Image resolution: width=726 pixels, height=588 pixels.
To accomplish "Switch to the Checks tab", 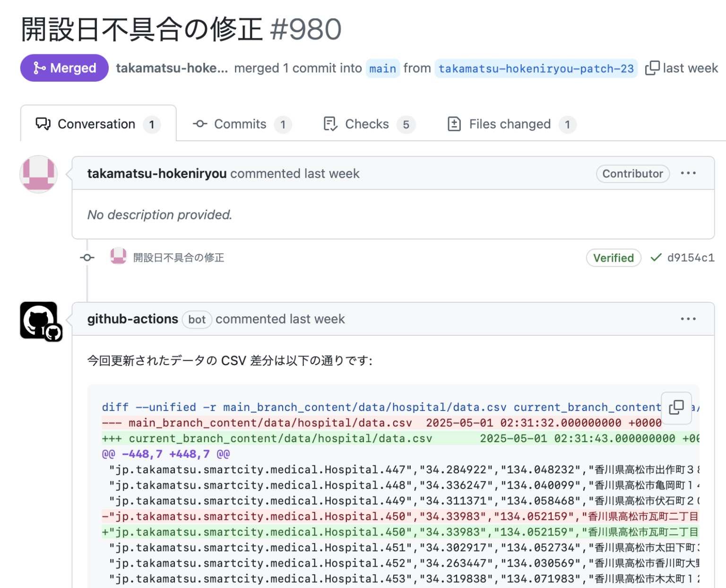I will pyautogui.click(x=367, y=124).
